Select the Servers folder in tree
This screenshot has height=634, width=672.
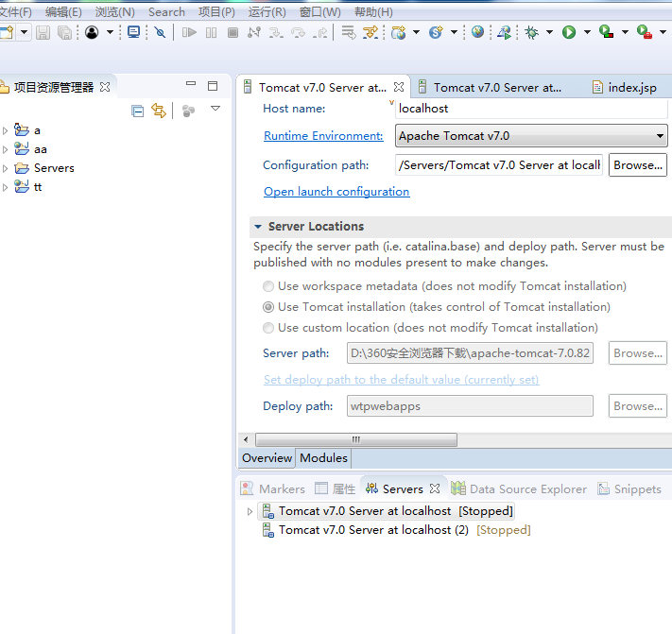(x=54, y=168)
